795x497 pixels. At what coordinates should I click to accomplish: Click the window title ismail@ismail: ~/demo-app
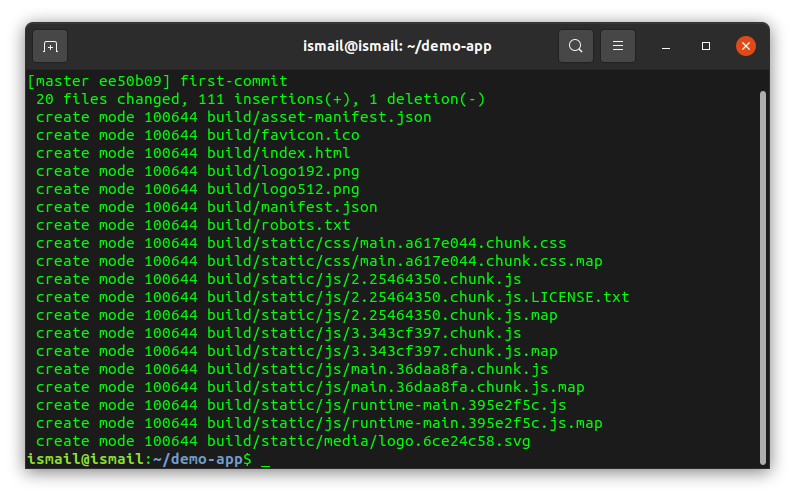397,46
